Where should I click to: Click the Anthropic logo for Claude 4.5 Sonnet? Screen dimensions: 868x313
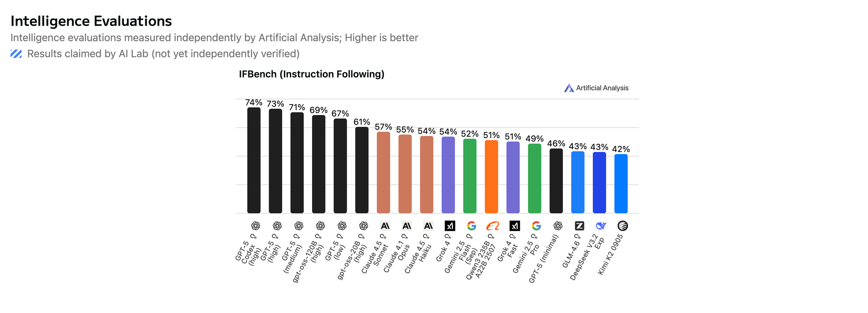385,226
